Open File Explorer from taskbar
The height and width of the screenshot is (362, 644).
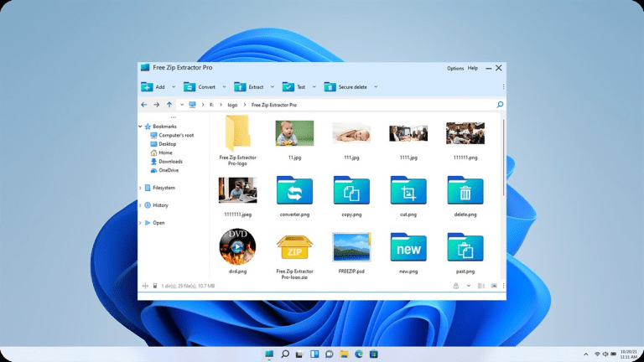(x=344, y=354)
